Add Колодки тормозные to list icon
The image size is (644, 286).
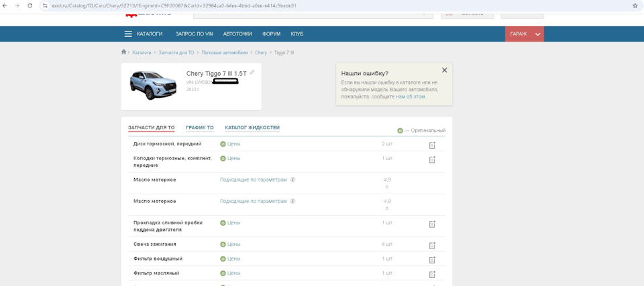coord(432,159)
